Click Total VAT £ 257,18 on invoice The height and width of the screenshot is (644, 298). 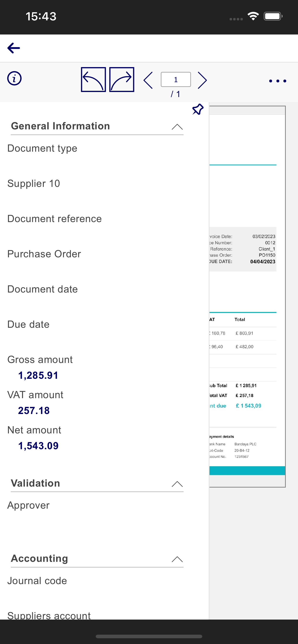coord(244,396)
